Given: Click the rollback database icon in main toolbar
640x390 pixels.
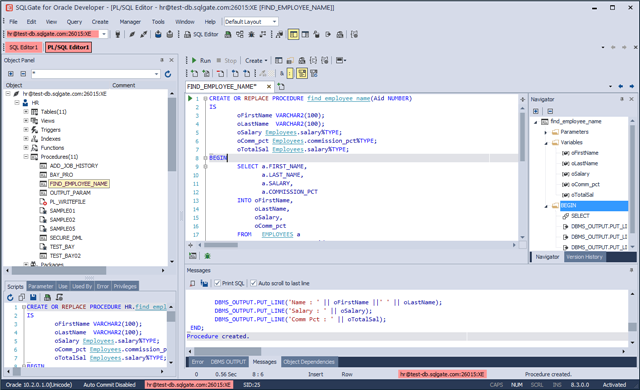Looking at the screenshot, I should [170, 34].
